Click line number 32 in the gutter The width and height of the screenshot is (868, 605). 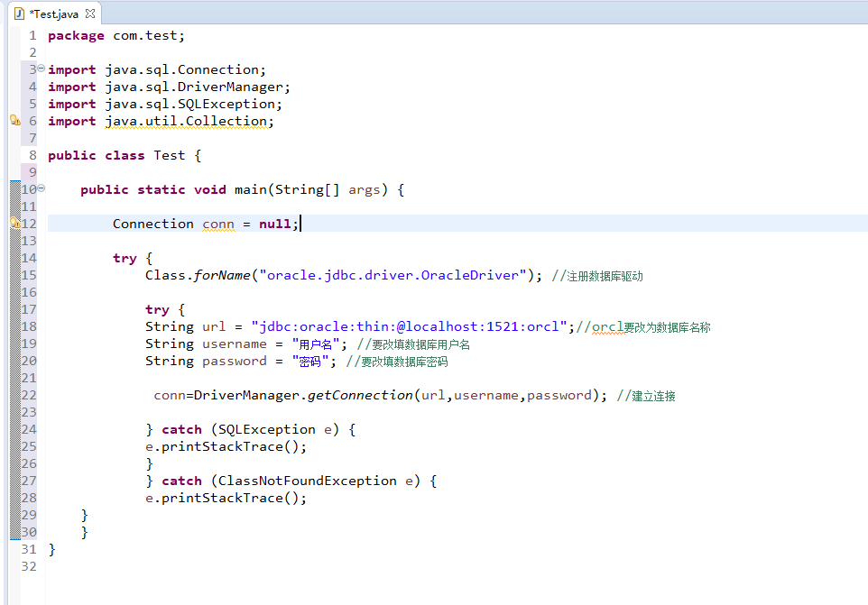tap(29, 566)
